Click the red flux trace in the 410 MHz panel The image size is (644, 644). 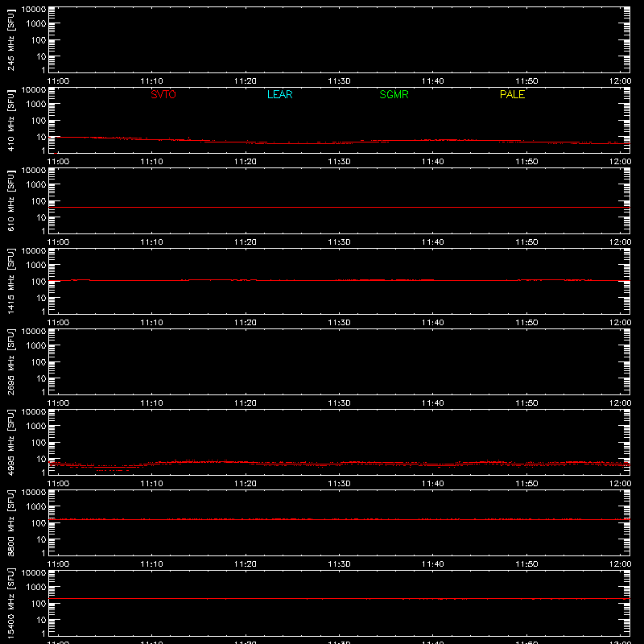(x=339, y=142)
